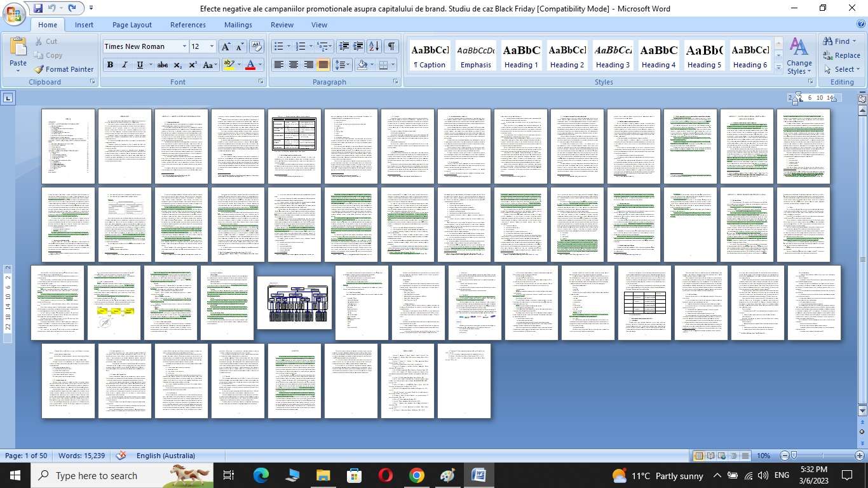The image size is (868, 488).
Task: Switch to Full Screen Reading view
Action: point(711,456)
